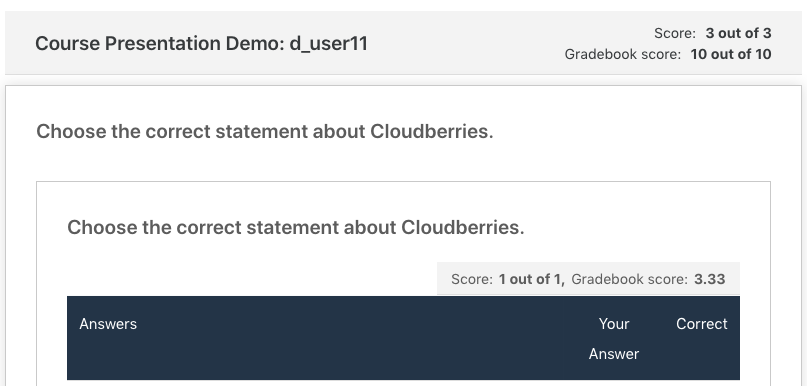
Task: Select the 3.33 gradebook value
Action: pyautogui.click(x=710, y=279)
